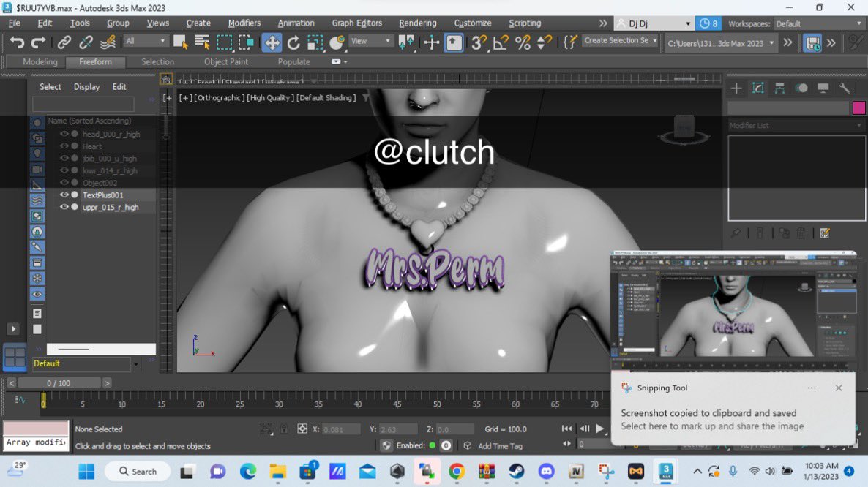
Task: Open the project path dropdown
Action: [x=720, y=43]
